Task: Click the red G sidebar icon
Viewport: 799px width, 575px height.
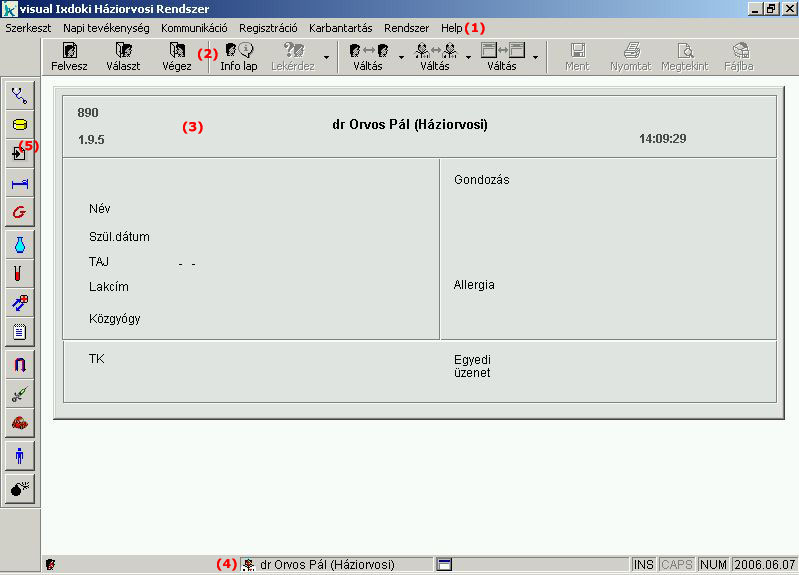Action: point(19,212)
